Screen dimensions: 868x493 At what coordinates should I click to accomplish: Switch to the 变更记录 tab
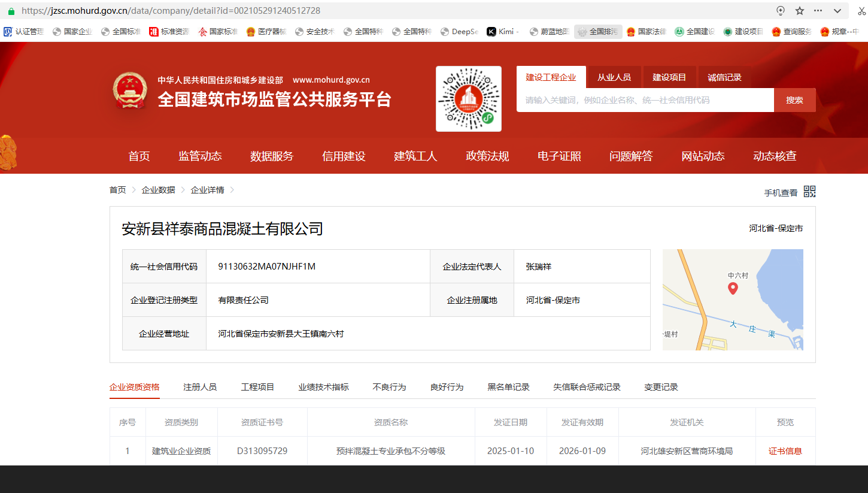(x=661, y=387)
